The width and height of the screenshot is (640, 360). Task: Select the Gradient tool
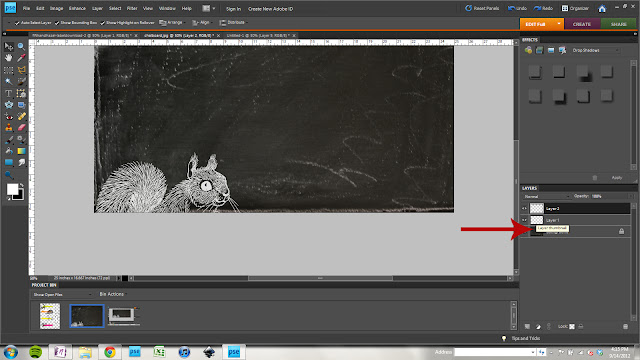(x=21, y=151)
